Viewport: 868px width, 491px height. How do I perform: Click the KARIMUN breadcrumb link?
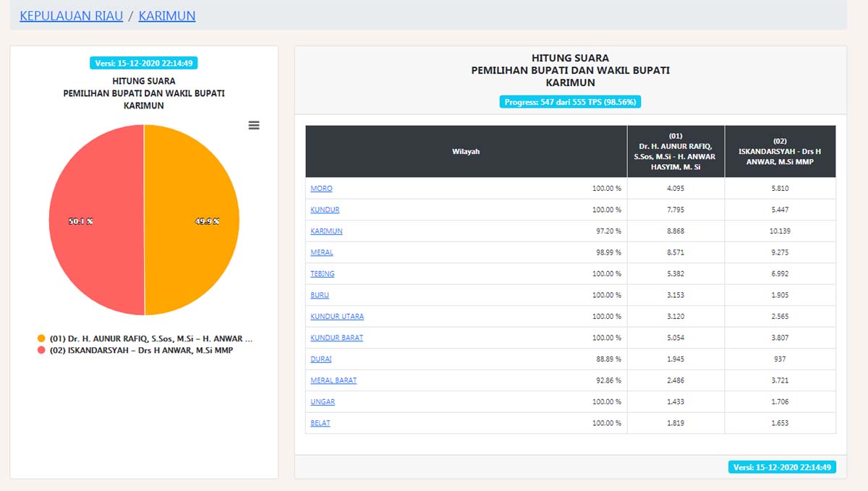click(x=166, y=15)
